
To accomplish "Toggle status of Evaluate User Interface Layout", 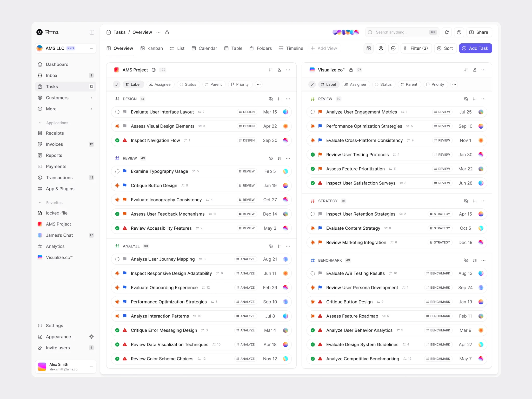I will click(117, 112).
